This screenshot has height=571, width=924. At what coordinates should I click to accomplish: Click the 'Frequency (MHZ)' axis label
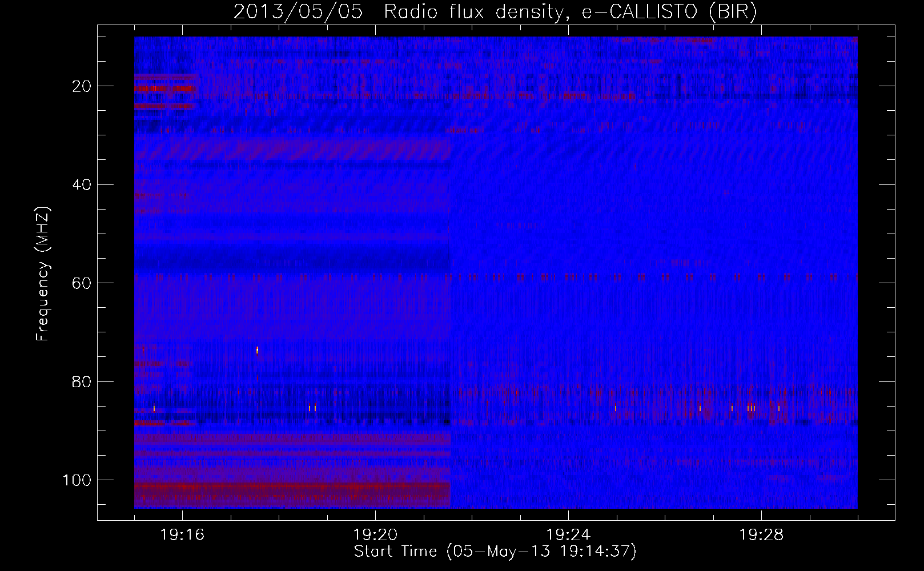43,274
